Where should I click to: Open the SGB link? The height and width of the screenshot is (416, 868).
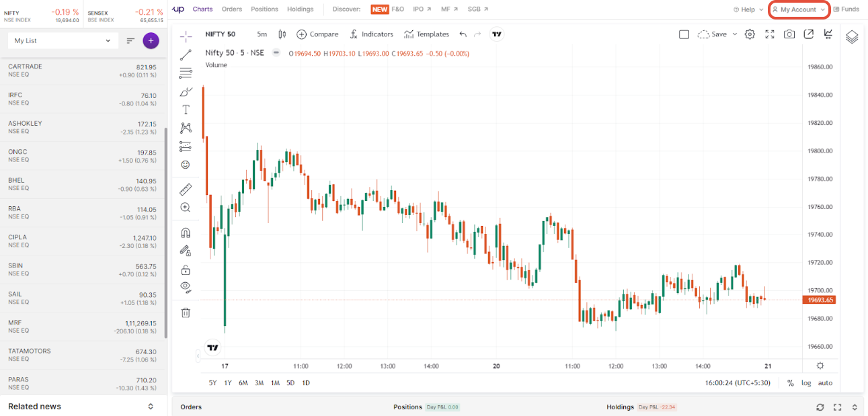(x=478, y=9)
